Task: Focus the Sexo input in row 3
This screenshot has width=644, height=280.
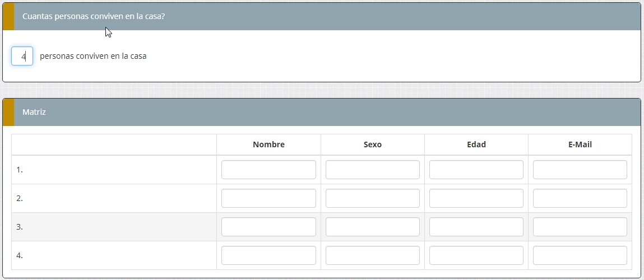Action: click(x=372, y=227)
